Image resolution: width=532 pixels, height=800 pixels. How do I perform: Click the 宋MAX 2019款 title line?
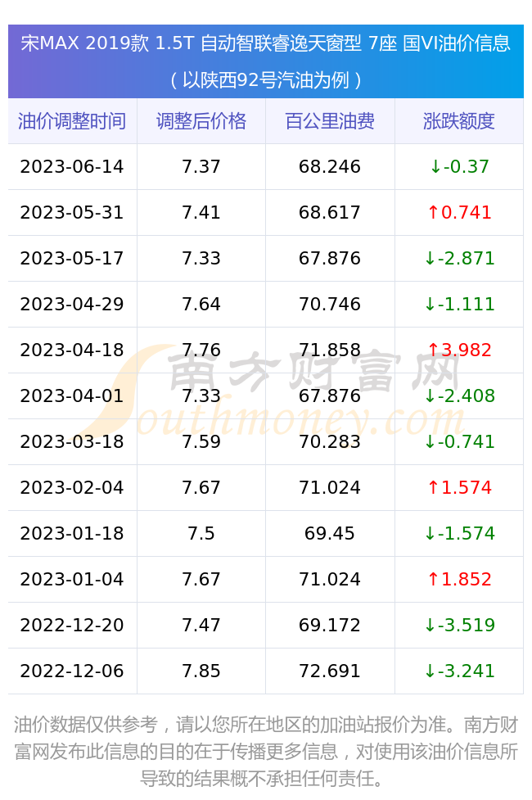click(266, 43)
